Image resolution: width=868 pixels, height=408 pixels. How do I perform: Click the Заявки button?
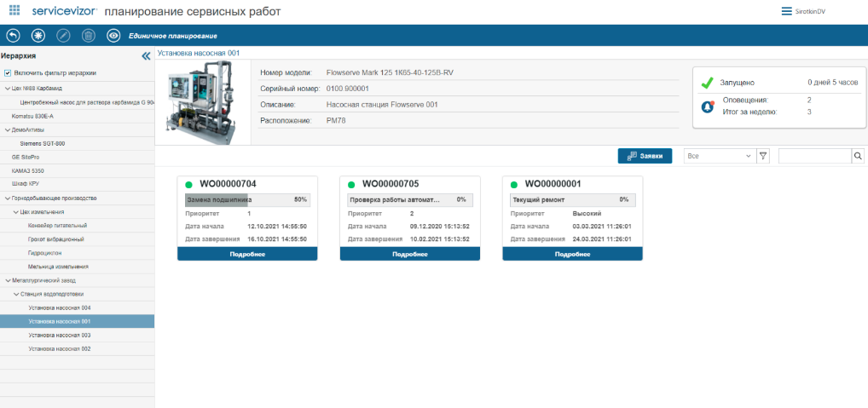click(x=645, y=156)
